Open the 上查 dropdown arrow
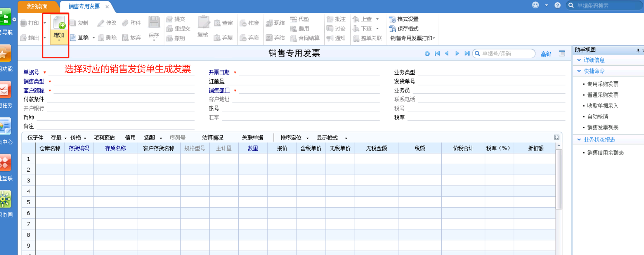This screenshot has height=255, width=644. 378,19
